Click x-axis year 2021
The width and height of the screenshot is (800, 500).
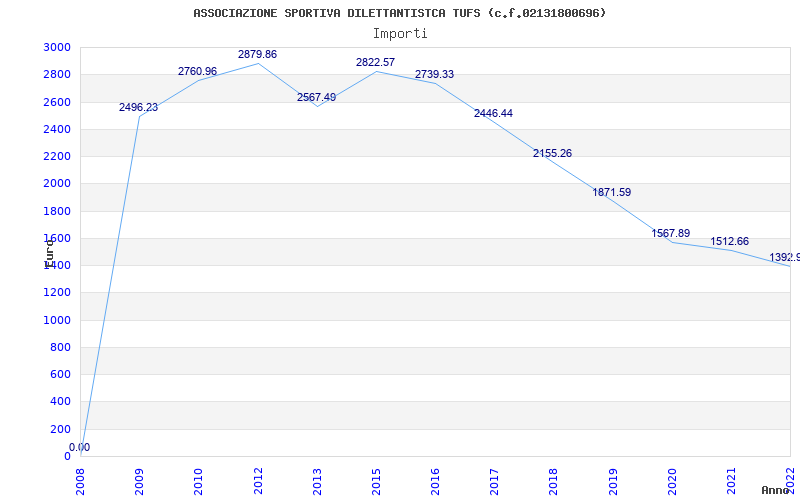(x=731, y=482)
